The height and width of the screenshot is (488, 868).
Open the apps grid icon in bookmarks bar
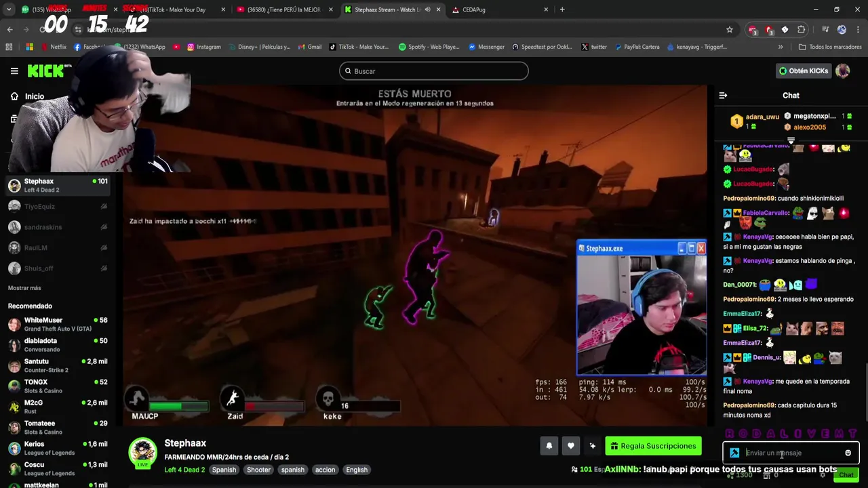(9, 47)
